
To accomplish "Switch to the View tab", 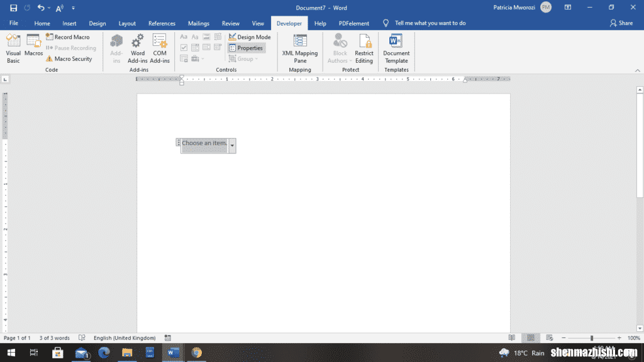I will pos(258,23).
